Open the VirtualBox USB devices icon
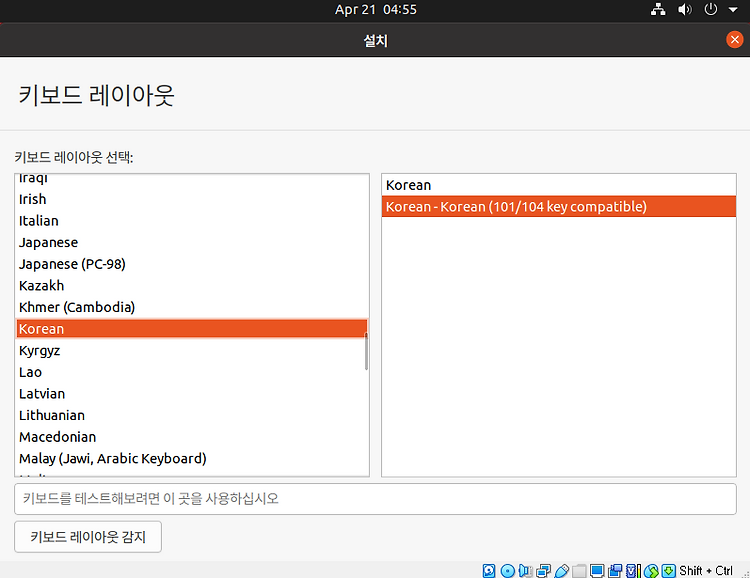Image resolution: width=750 pixels, height=578 pixels. pos(562,571)
